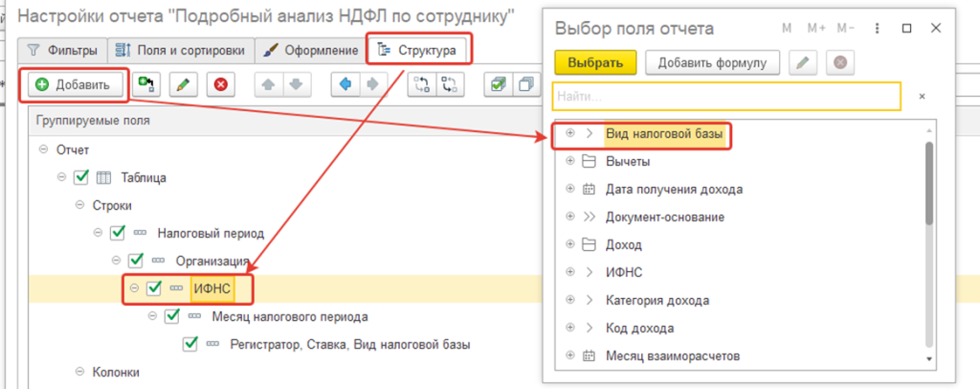The height and width of the screenshot is (389, 980).
Task: Switch to the Фильтры tab
Action: [x=62, y=50]
